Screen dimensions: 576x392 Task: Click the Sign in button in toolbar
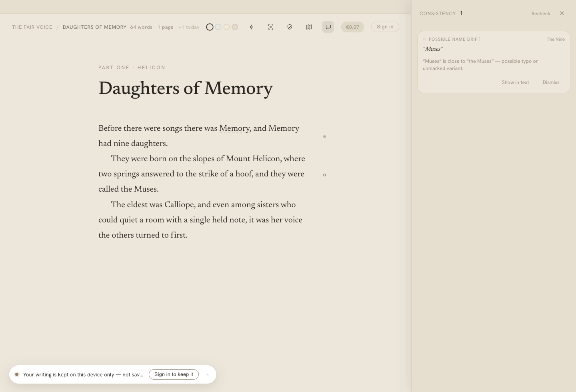point(385,27)
